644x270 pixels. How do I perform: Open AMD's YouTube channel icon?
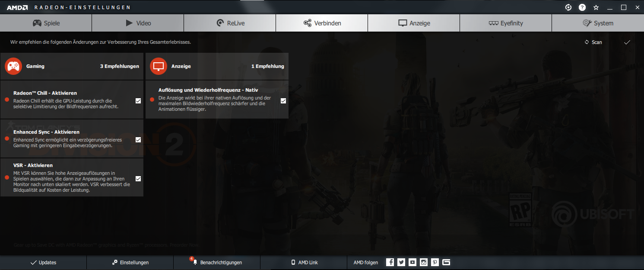[x=412, y=262]
